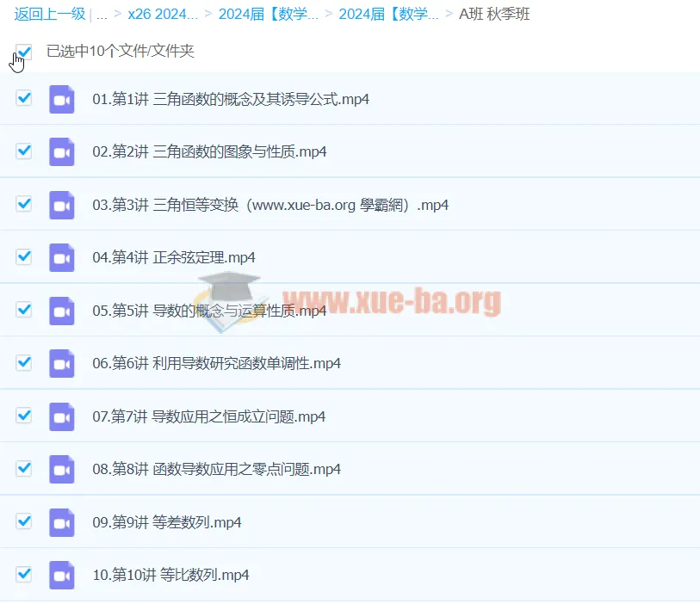Open file 05.第5讲 导数的概念与运算性质.mp4
The image size is (700, 604).
coord(209,311)
